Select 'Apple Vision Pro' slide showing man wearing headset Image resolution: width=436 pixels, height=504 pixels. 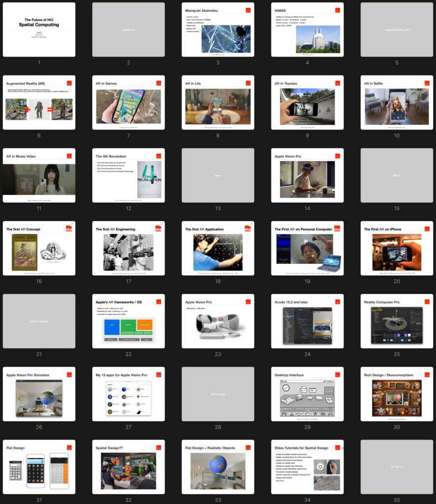307,176
